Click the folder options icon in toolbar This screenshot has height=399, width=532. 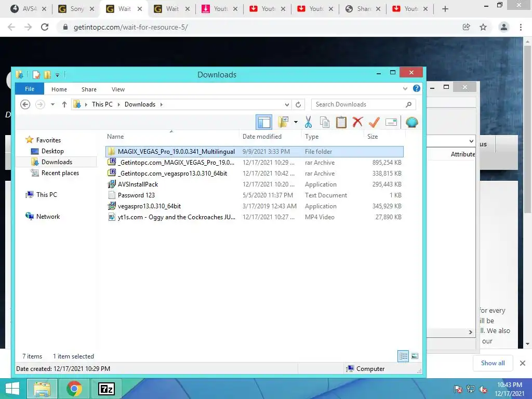pos(283,122)
